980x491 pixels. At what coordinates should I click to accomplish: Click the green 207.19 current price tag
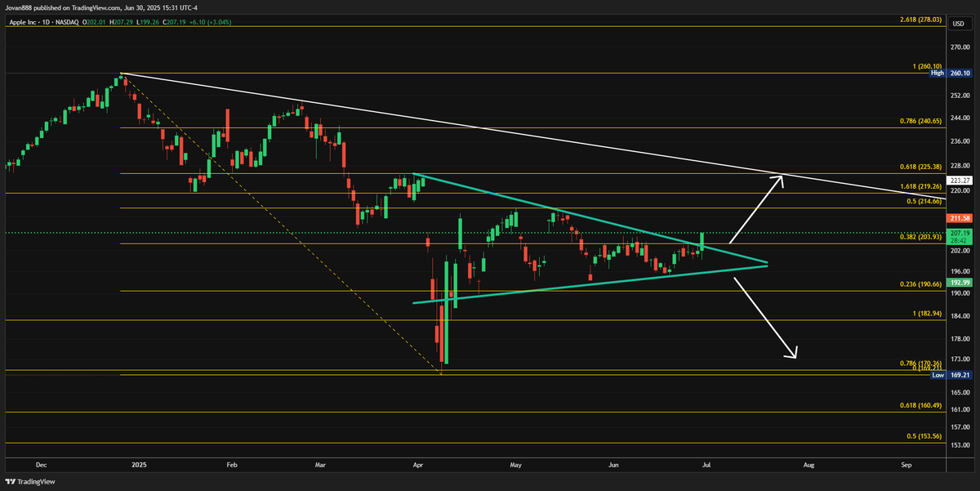tap(958, 236)
